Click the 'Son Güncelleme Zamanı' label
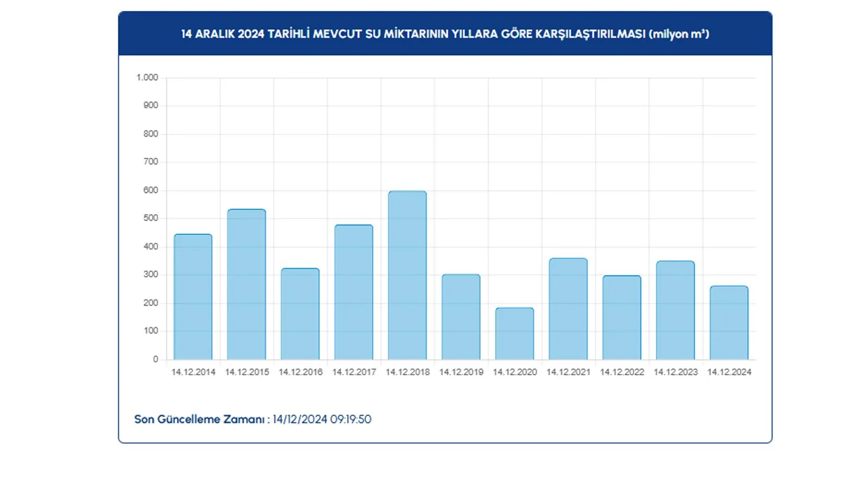The width and height of the screenshot is (868, 488). pyautogui.click(x=200, y=419)
